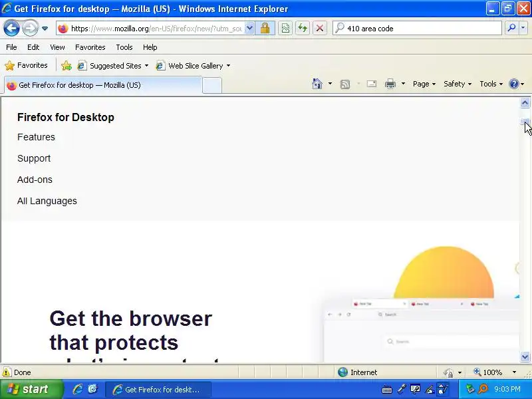Image resolution: width=532 pixels, height=399 pixels.
Task: Expand Suggested Sites dropdown arrow
Action: pyautogui.click(x=146, y=65)
